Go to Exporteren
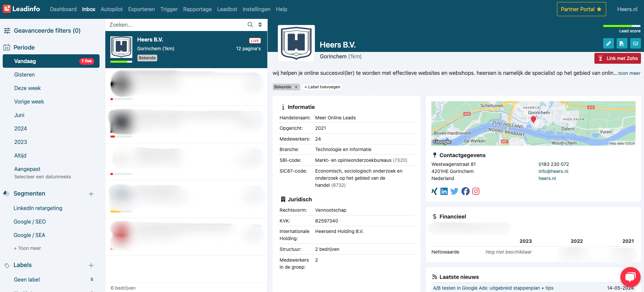644x292 pixels. coord(141,9)
